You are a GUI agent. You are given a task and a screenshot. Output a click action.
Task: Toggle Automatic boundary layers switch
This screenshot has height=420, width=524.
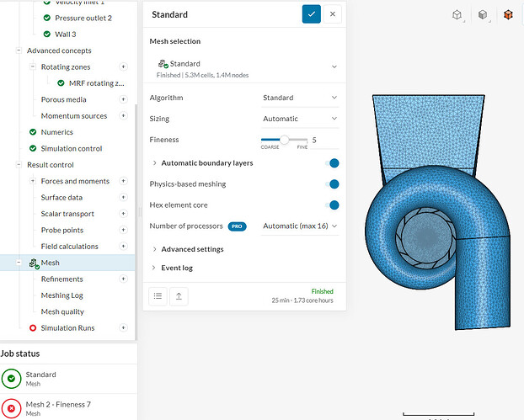[334, 163]
